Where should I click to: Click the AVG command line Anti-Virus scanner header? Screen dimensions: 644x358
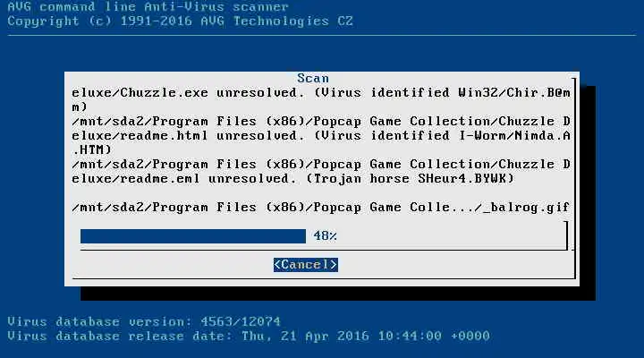[148, 6]
